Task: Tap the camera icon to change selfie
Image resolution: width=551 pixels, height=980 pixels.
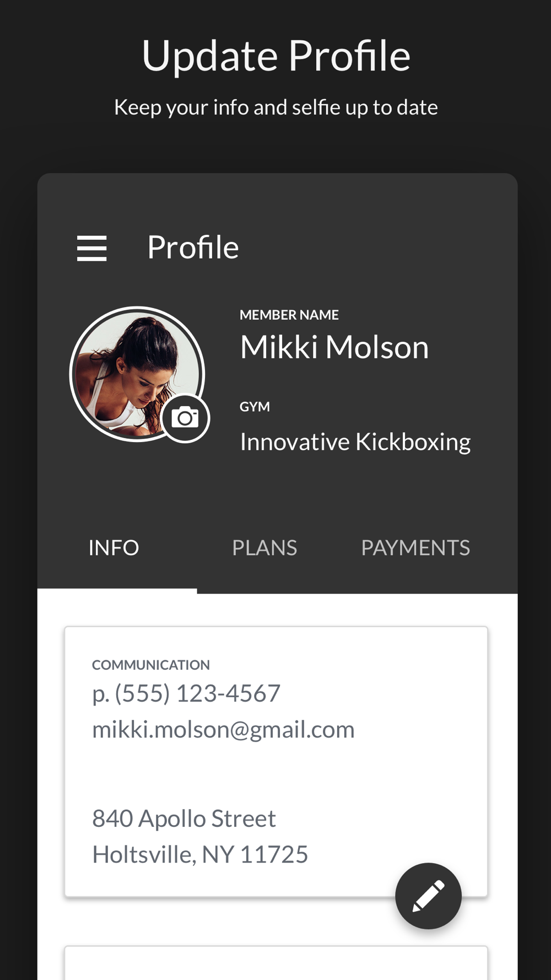Action: click(185, 418)
